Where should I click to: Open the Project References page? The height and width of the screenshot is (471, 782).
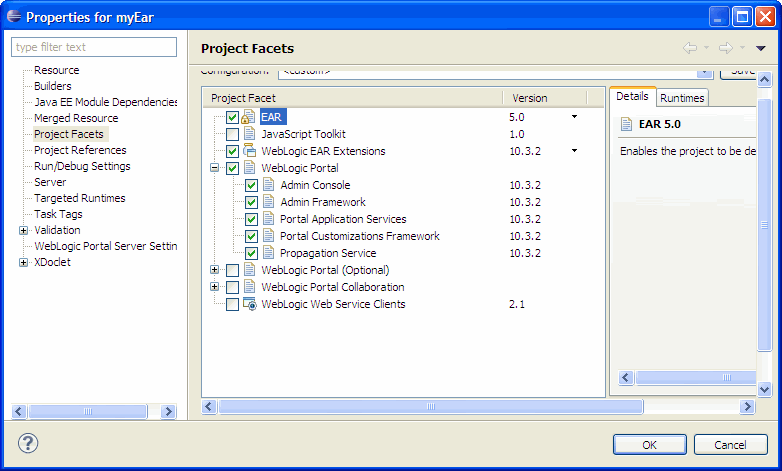pyautogui.click(x=80, y=150)
